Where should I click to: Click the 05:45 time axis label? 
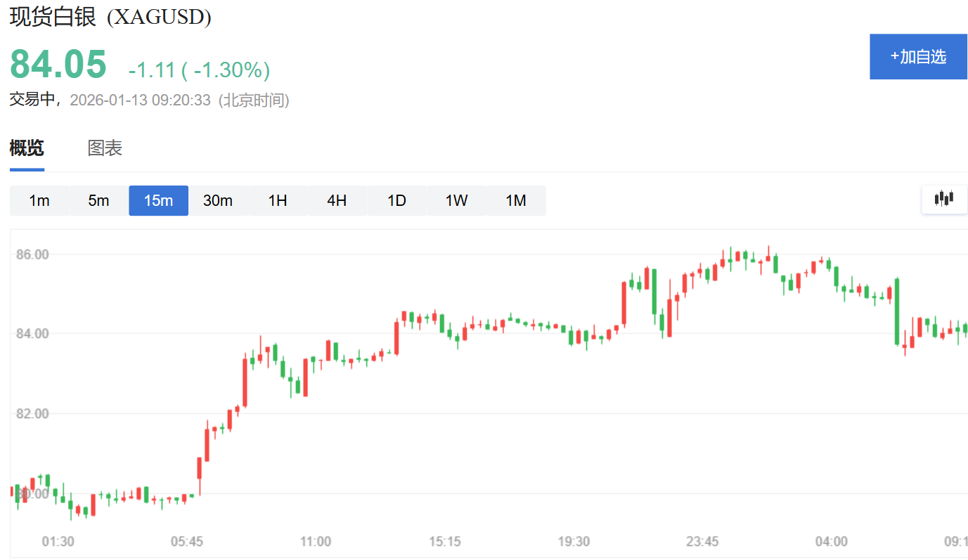coord(187,542)
